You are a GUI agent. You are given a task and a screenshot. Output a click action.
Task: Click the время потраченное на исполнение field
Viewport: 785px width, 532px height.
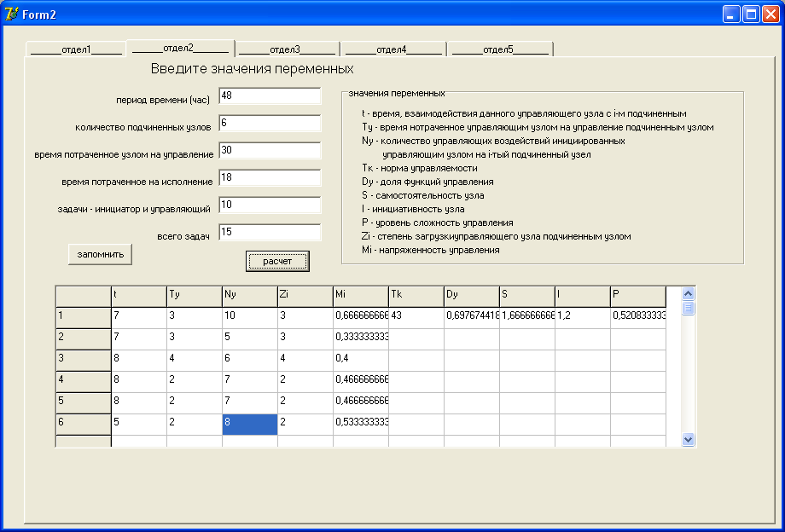[270, 177]
